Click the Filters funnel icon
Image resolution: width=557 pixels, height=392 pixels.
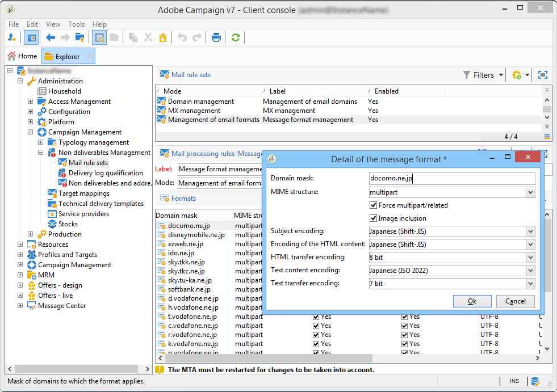tap(466, 75)
